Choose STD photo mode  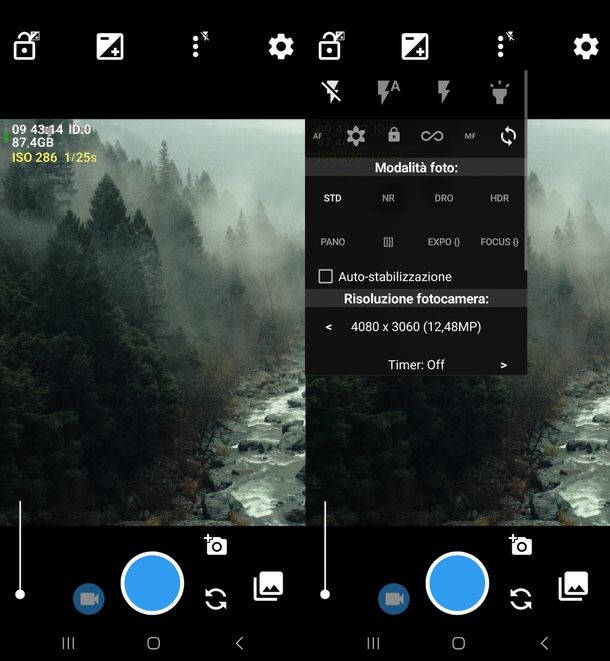point(333,198)
